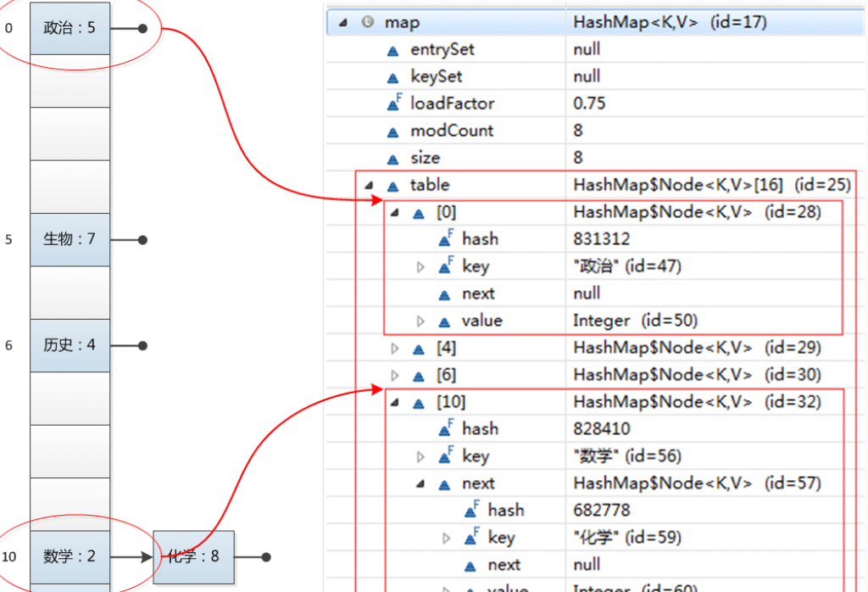Expand the [4] table entry
Image resolution: width=868 pixels, height=592 pixels.
395,349
